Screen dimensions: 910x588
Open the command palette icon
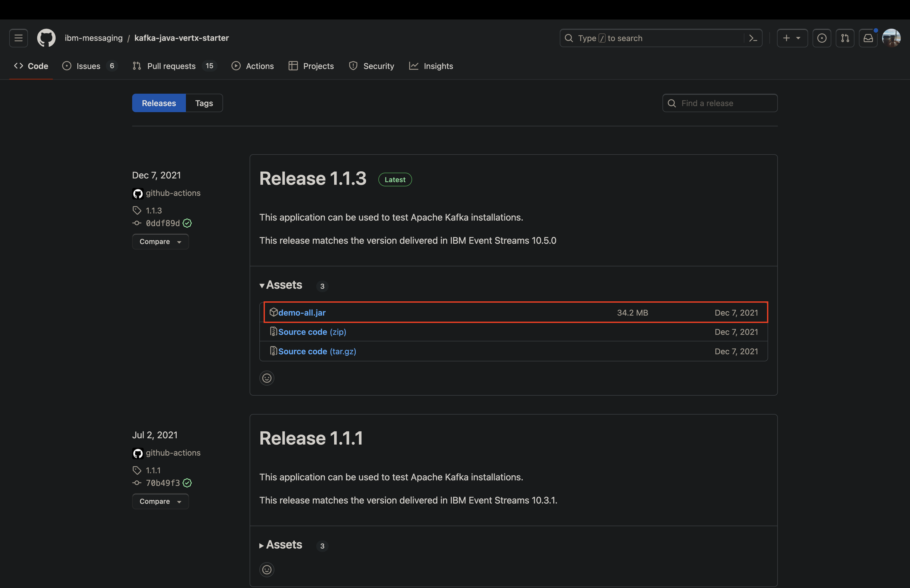(x=753, y=38)
